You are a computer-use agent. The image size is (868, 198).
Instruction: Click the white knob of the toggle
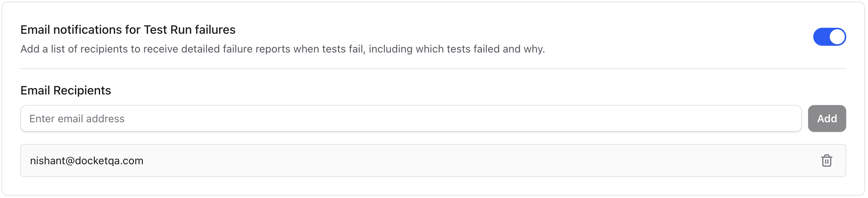[837, 37]
